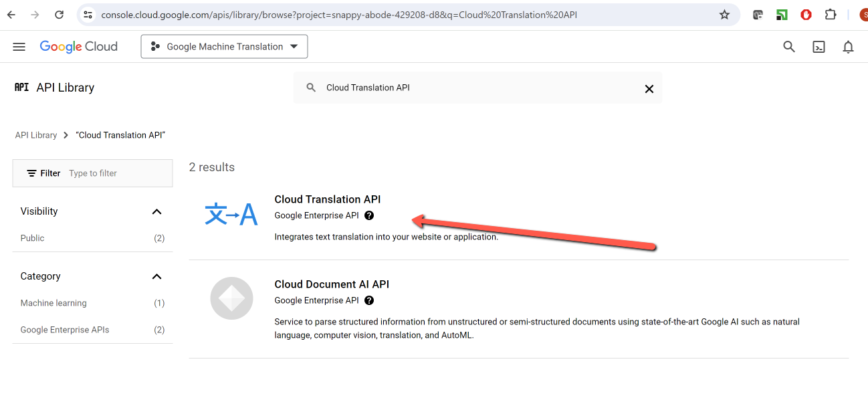Click the browser forward arrow
This screenshot has height=406, width=868.
tap(35, 15)
